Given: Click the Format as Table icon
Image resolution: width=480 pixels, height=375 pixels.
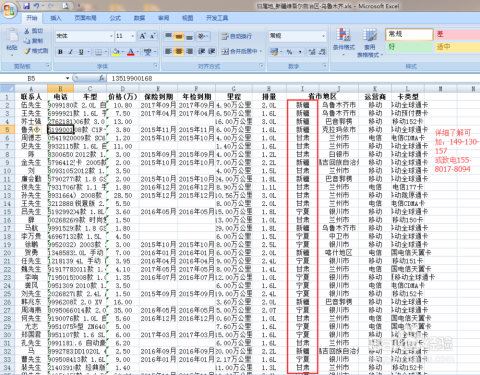Looking at the screenshot, I should pos(370,43).
